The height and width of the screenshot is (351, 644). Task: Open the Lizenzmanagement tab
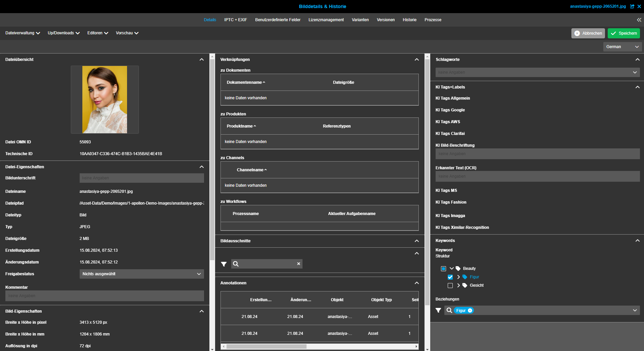tap(326, 20)
